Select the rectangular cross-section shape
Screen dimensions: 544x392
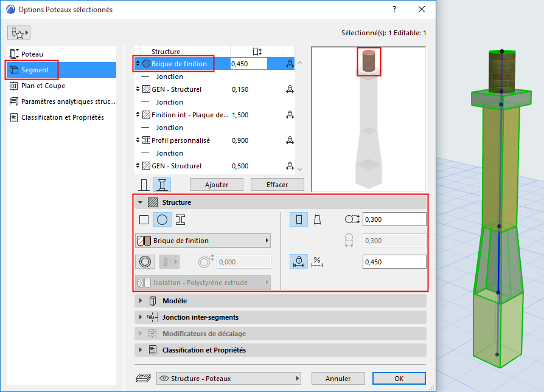coord(145,219)
